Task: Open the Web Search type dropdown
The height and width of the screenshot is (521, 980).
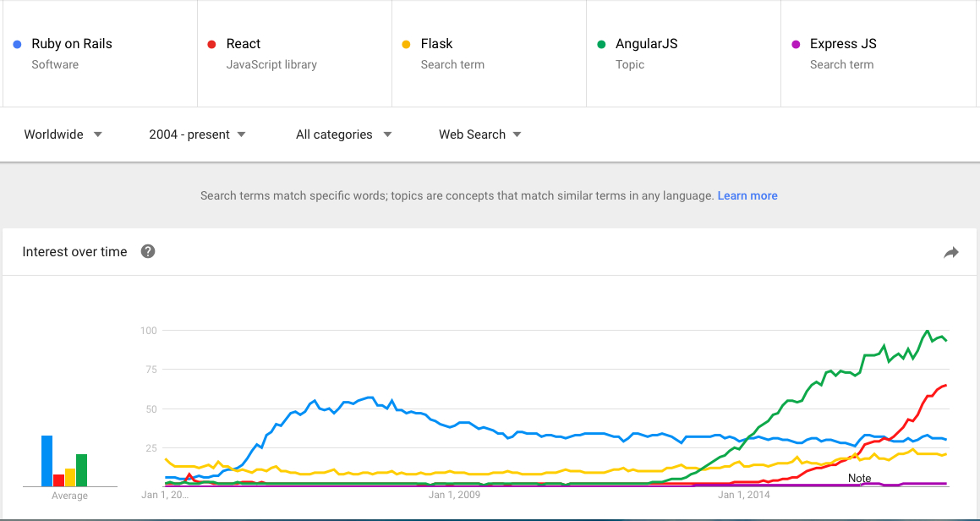Action: point(480,134)
